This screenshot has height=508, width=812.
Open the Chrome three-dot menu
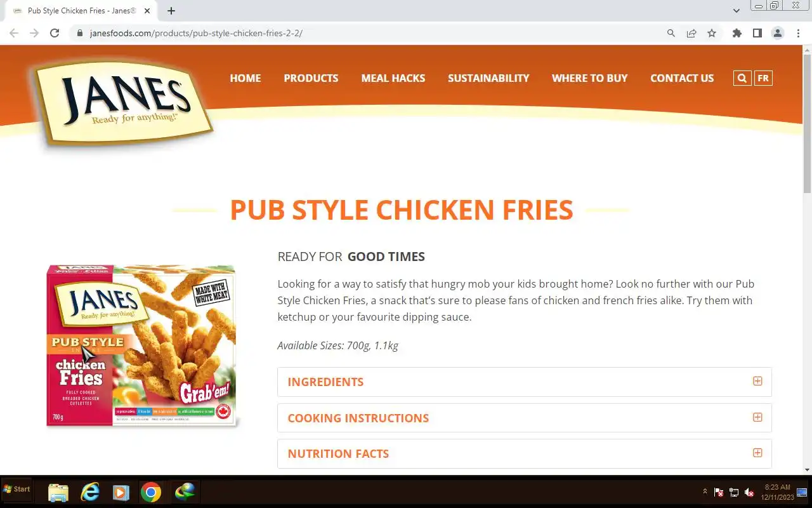click(798, 33)
